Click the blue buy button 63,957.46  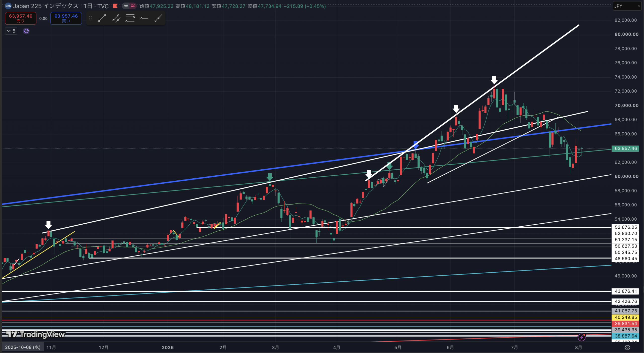tap(66, 18)
